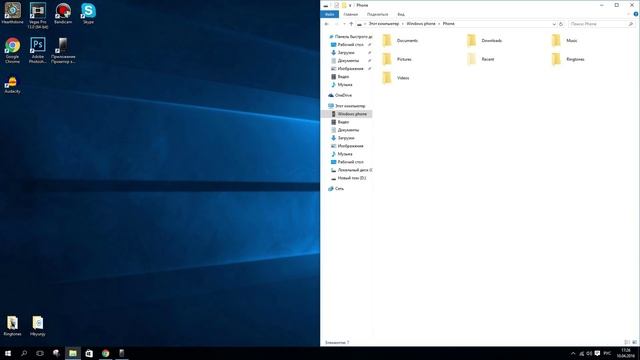Viewport: 640px width, 360px height.
Task: Select 'Сеть' in the navigation pane
Action: coord(336,189)
